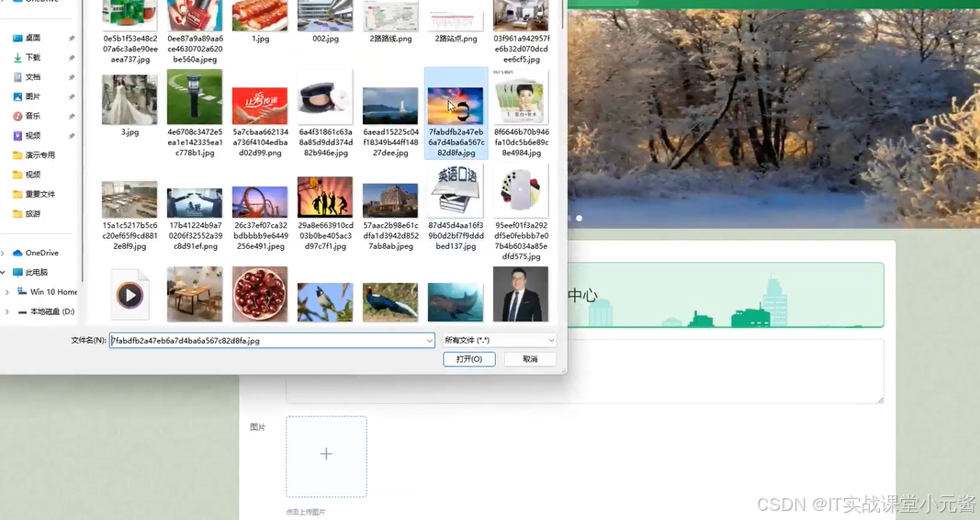This screenshot has height=520, width=980.
Task: Select the 1.jpg file
Action: pos(260,22)
